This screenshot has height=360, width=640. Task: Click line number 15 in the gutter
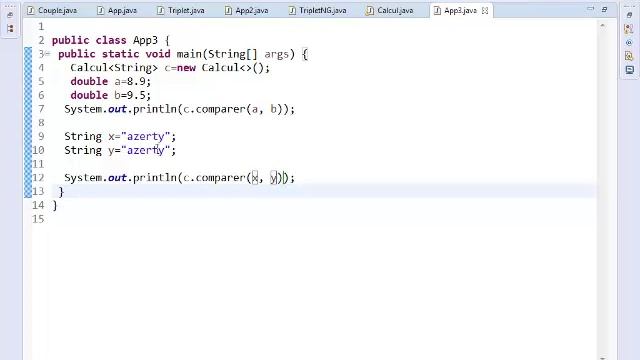38,219
